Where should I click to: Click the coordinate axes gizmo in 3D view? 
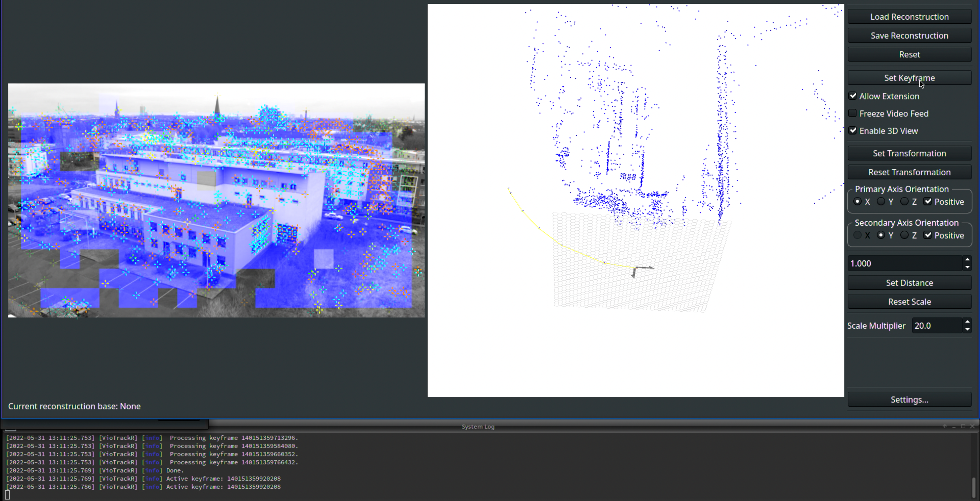pos(641,270)
